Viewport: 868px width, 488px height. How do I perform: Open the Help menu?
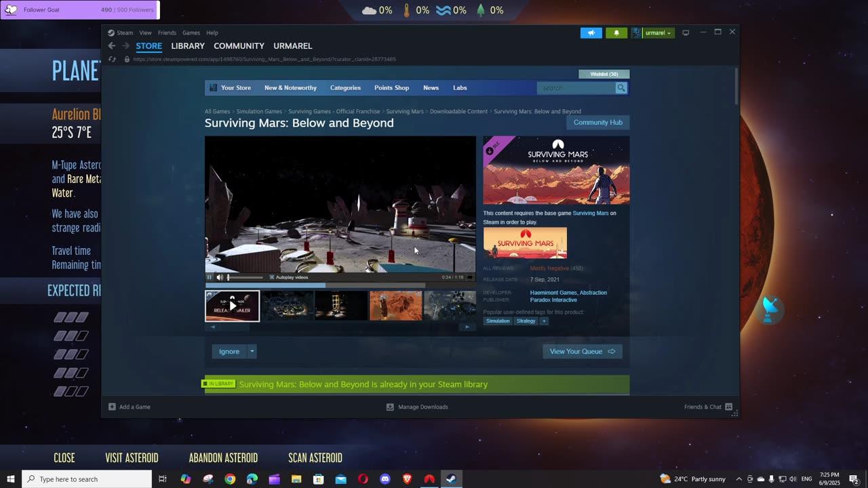(x=212, y=33)
